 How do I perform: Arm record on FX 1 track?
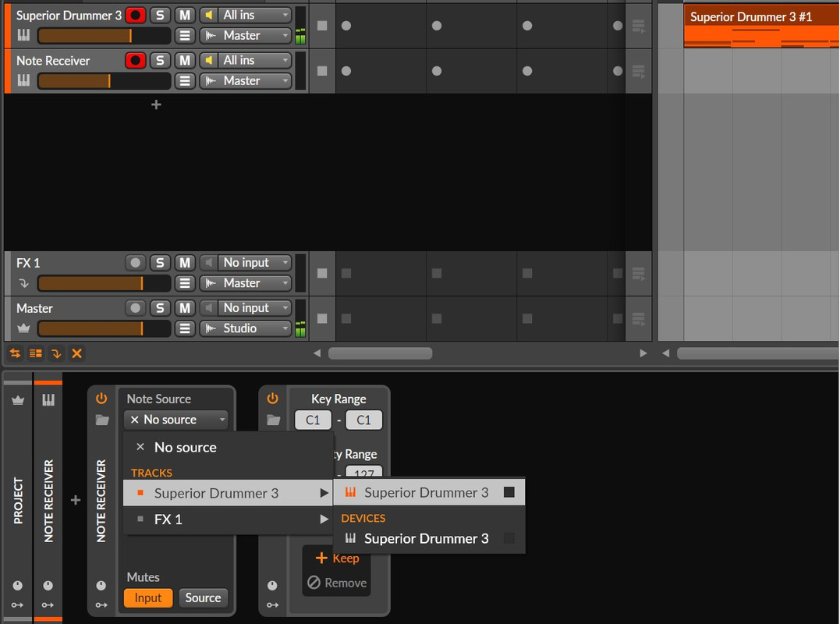[x=135, y=263]
